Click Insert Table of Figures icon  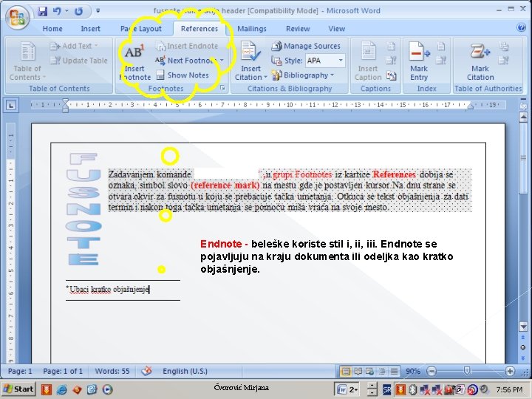[x=392, y=46]
